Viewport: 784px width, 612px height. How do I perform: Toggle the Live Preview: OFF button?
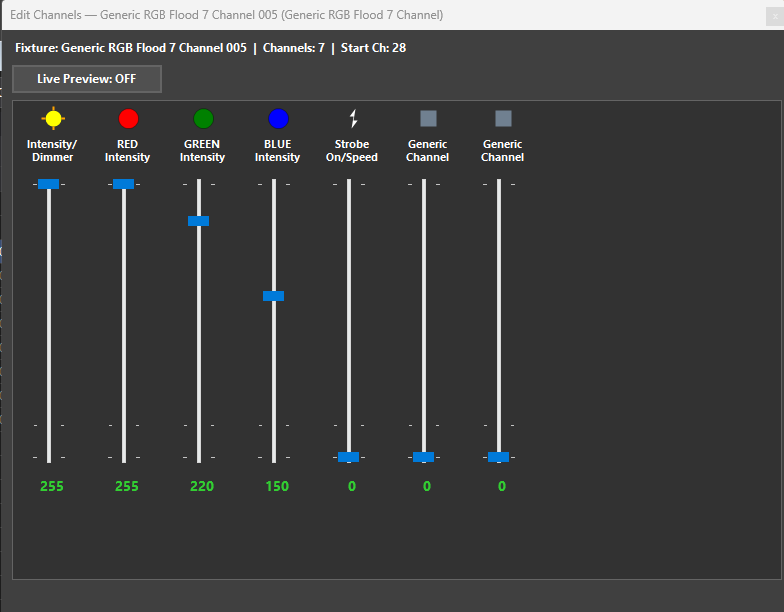pyautogui.click(x=87, y=79)
